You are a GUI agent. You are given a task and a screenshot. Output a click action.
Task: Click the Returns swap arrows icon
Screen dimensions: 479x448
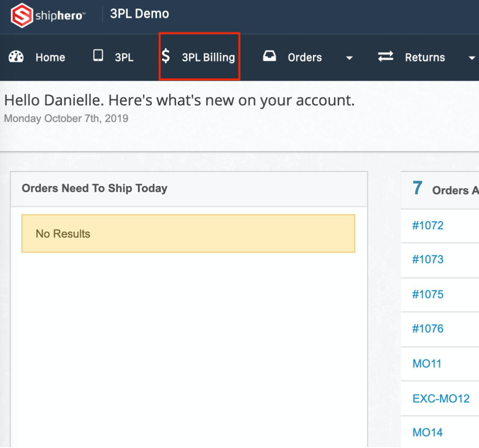point(386,57)
